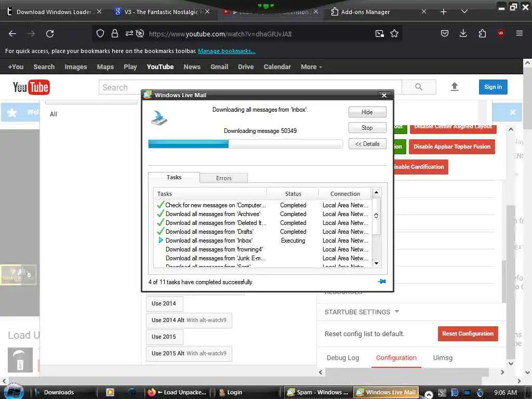Viewport: 532px width, 399px height.
Task: Collapse details with << Details button
Action: [367, 144]
